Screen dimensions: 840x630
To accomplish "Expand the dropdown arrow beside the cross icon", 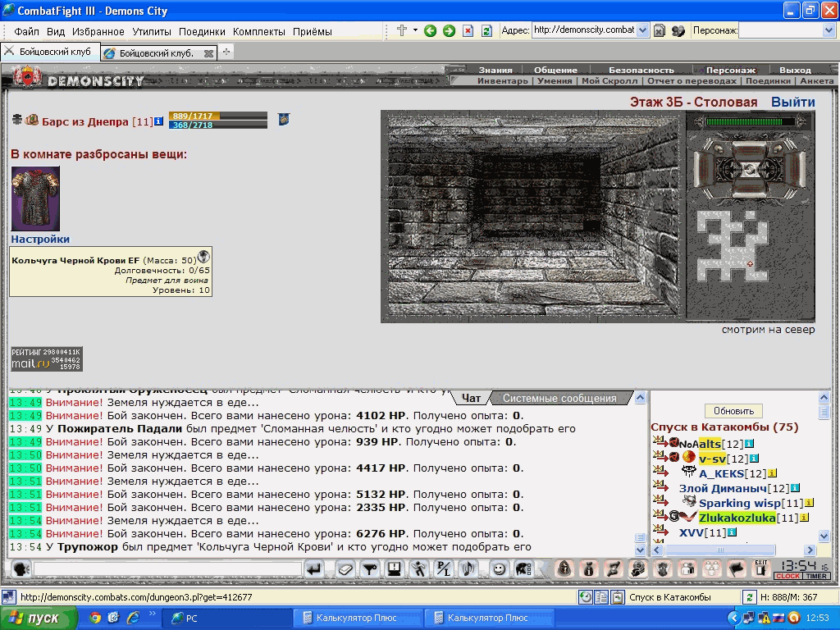I will click(x=415, y=30).
